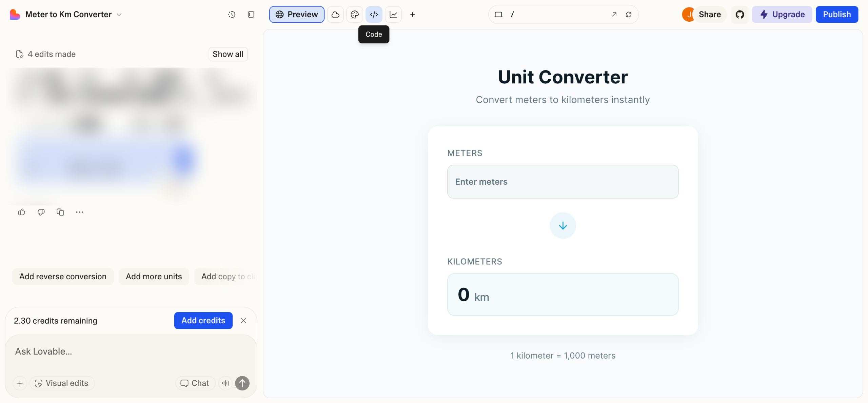Copy the message with copy icon
This screenshot has width=868, height=403.
point(60,212)
